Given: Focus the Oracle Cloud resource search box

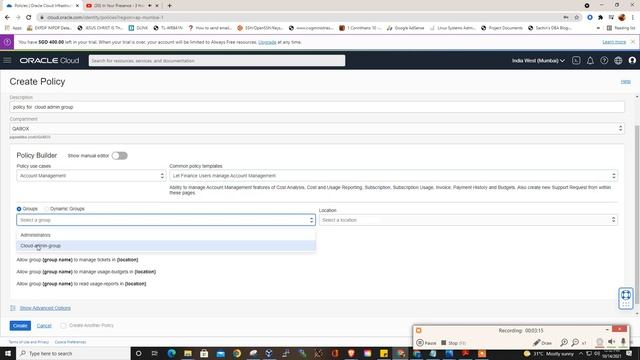Looking at the screenshot, I should (217, 60).
